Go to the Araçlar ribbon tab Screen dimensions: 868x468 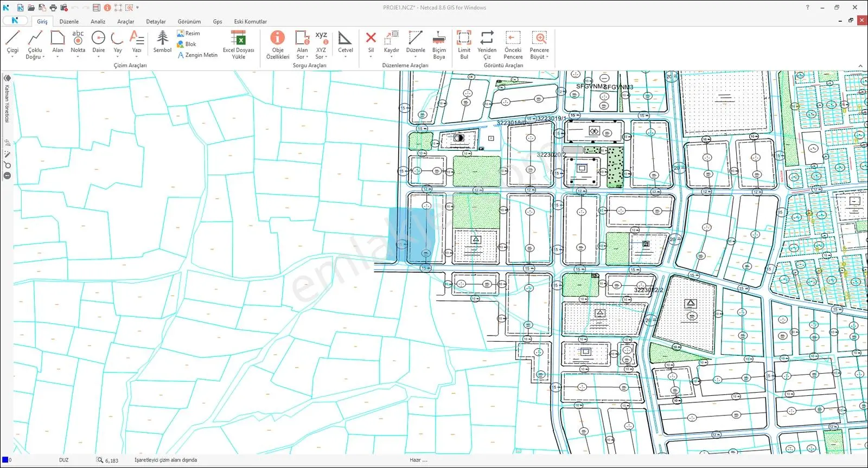125,22
